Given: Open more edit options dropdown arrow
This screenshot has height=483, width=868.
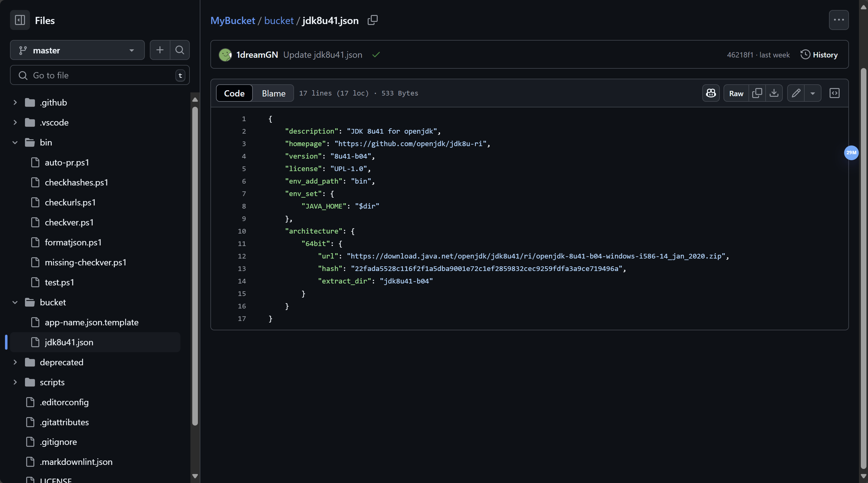Looking at the screenshot, I should (x=812, y=93).
